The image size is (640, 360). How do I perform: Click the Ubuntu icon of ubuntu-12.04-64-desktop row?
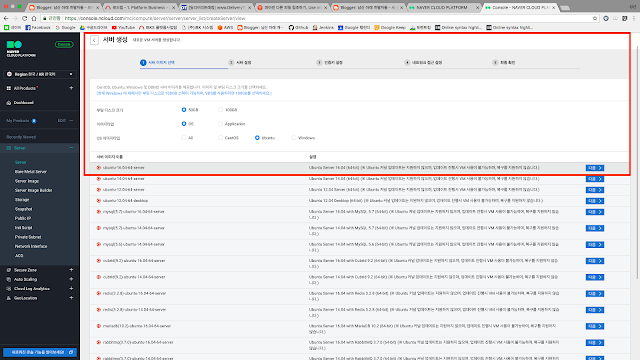coord(98,201)
